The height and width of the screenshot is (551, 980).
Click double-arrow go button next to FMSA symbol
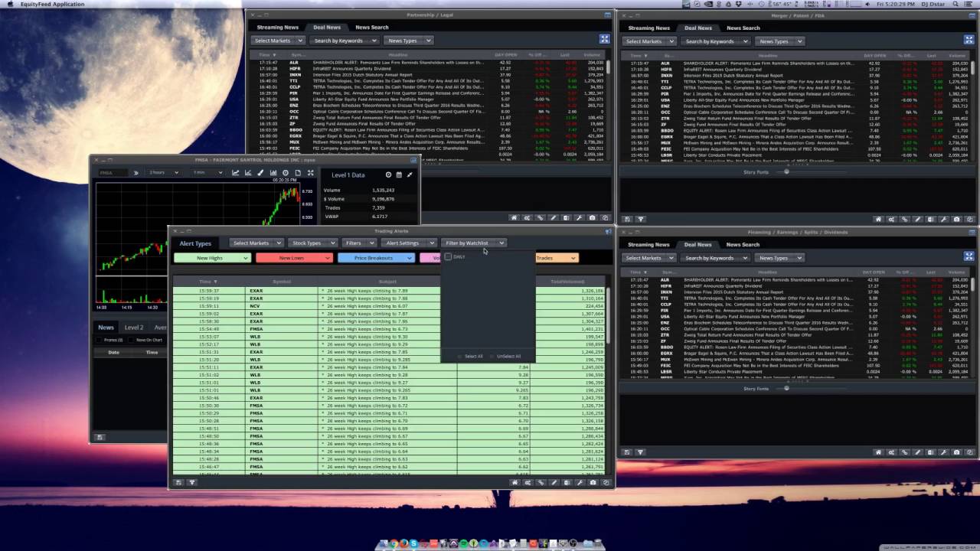[136, 173]
